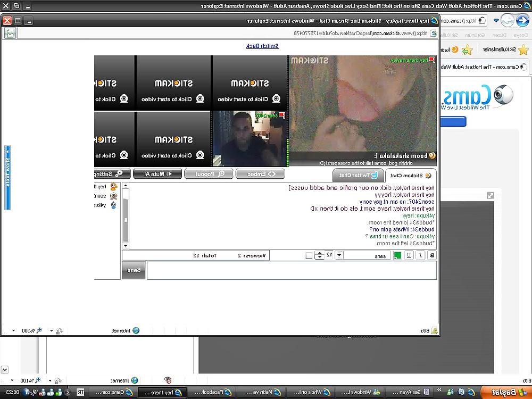532x399 pixels.
Task: Select the Cams.com browser tab
Action: click(485, 67)
